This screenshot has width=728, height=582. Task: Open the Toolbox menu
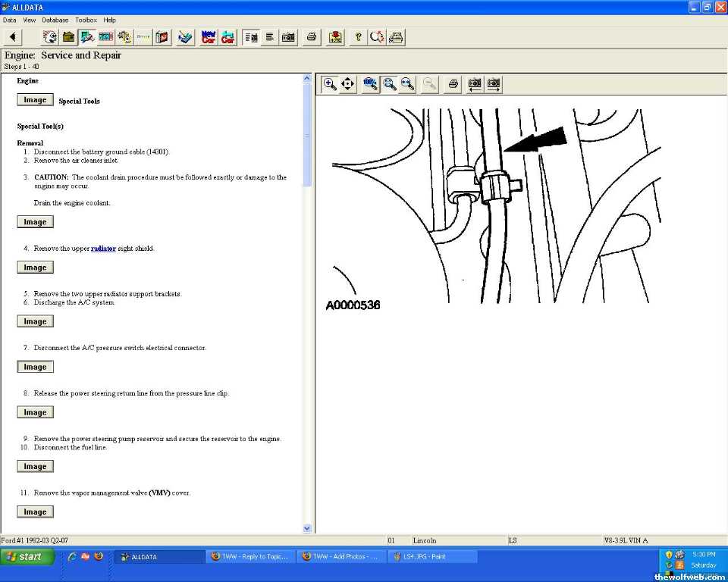(x=86, y=20)
